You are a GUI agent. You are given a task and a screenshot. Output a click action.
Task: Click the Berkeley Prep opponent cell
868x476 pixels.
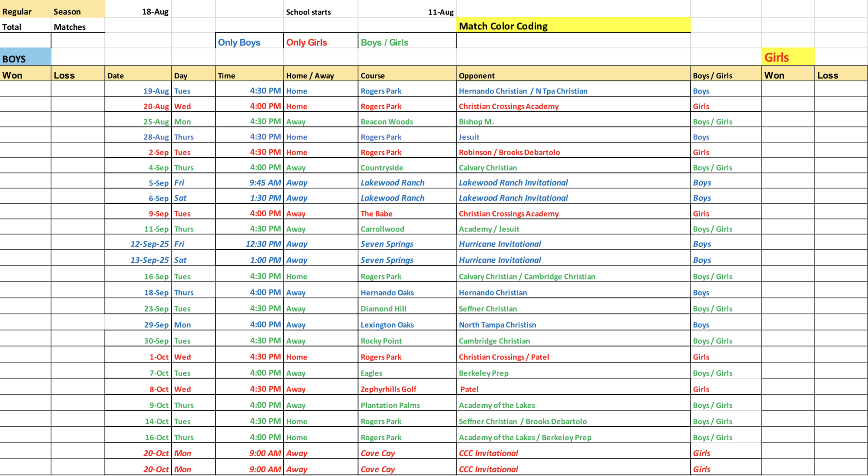tap(483, 373)
